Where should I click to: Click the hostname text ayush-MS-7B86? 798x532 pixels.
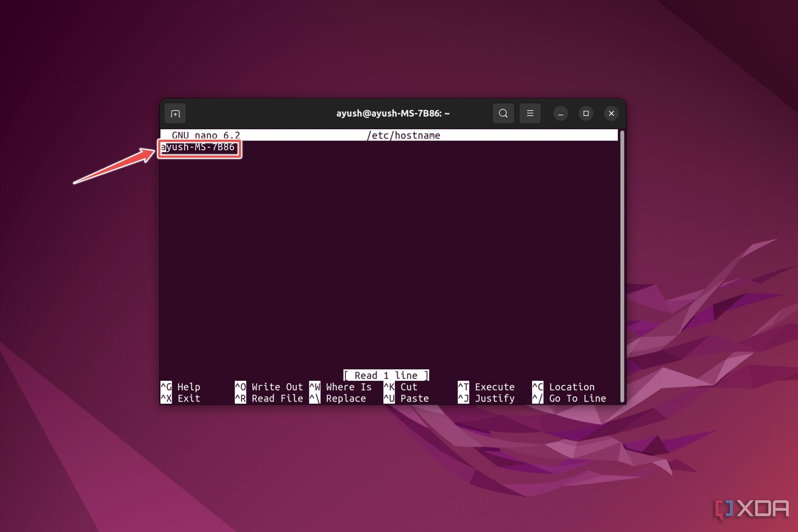(x=198, y=147)
